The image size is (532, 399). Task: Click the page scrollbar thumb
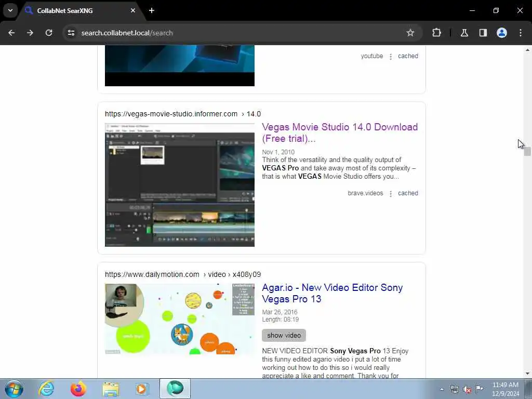[527, 151]
